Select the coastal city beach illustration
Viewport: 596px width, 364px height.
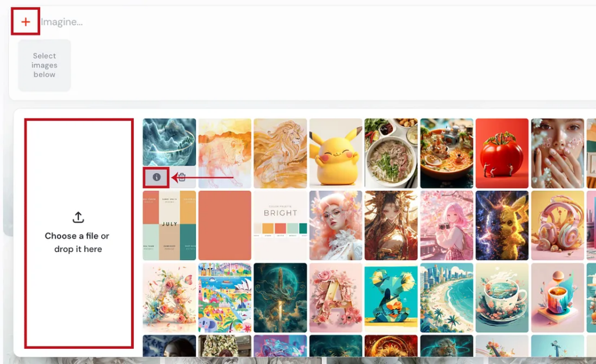coord(446,298)
